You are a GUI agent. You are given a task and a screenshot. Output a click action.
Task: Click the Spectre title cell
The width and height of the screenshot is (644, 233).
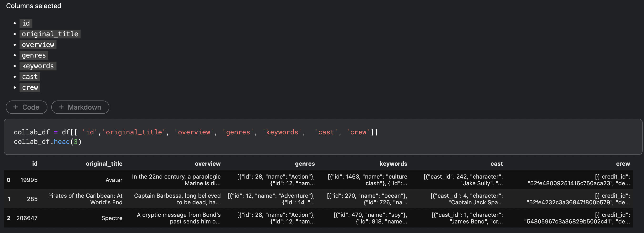click(x=112, y=218)
